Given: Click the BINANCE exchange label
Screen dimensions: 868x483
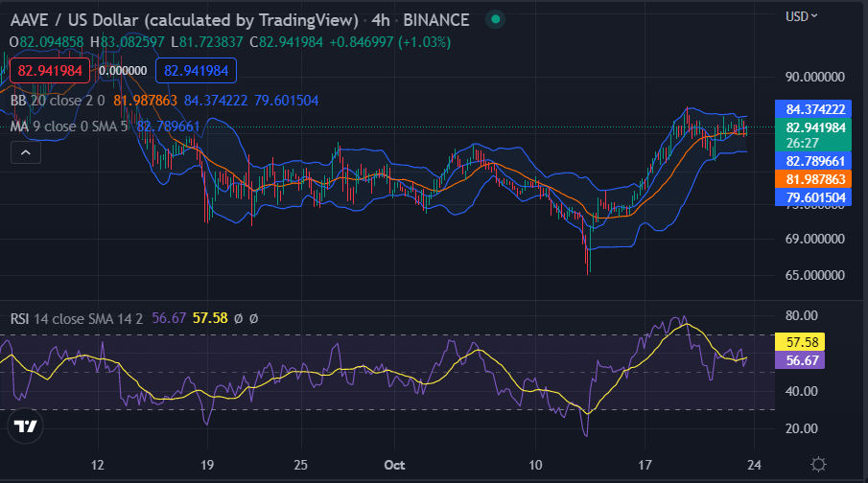Looking at the screenshot, I should [436, 20].
